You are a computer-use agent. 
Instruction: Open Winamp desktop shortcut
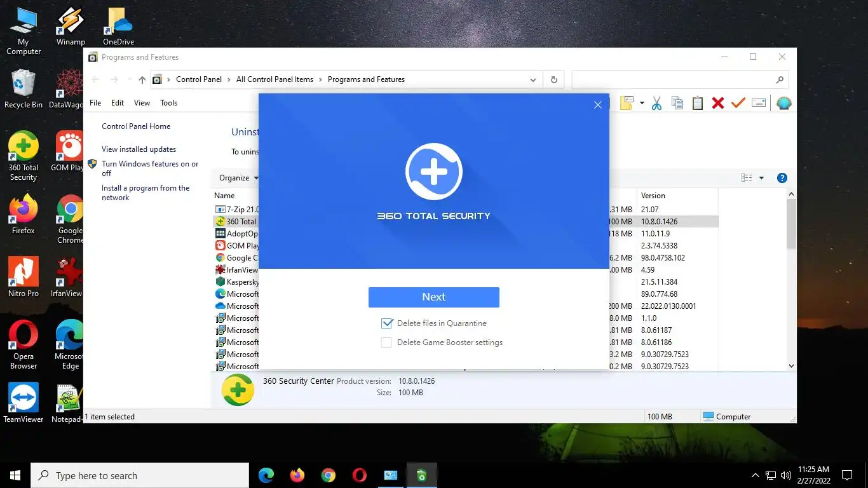[x=71, y=27]
